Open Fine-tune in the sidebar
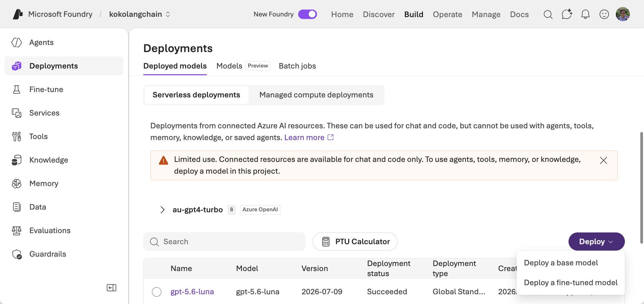The width and height of the screenshot is (644, 304). [64, 89]
